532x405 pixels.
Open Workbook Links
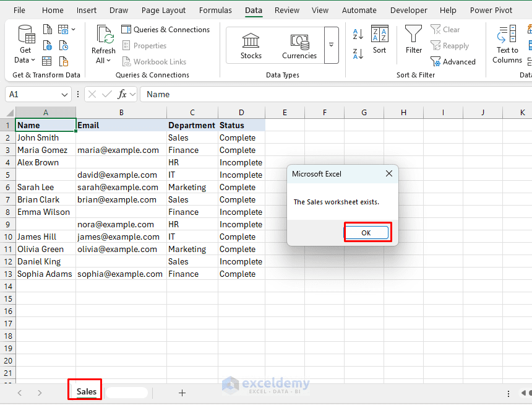pos(155,61)
